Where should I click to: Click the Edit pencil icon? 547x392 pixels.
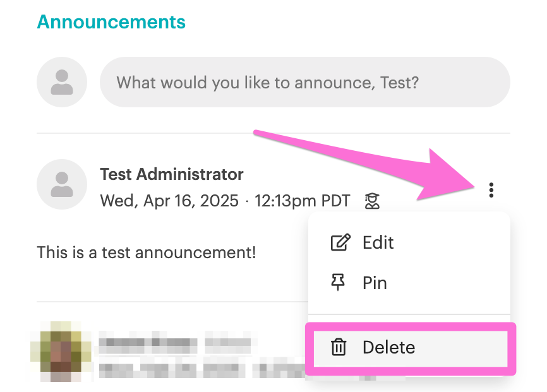click(340, 243)
